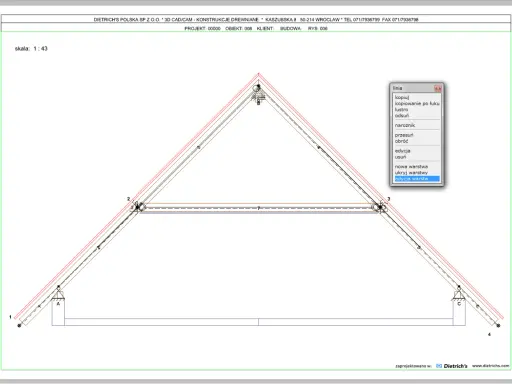Screen dimensions: 512x384
Task: Click the "PROJEKT: 00000" header text
Action: click(x=202, y=29)
